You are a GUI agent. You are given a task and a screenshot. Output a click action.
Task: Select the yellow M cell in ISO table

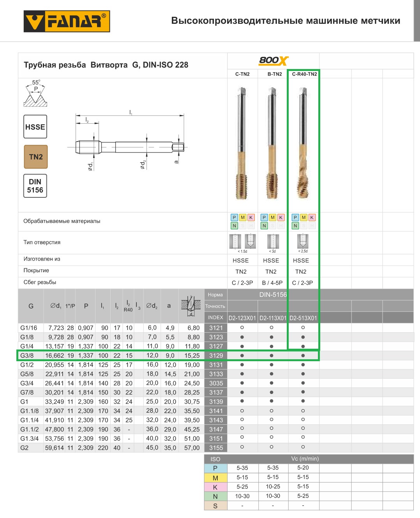[215, 478]
